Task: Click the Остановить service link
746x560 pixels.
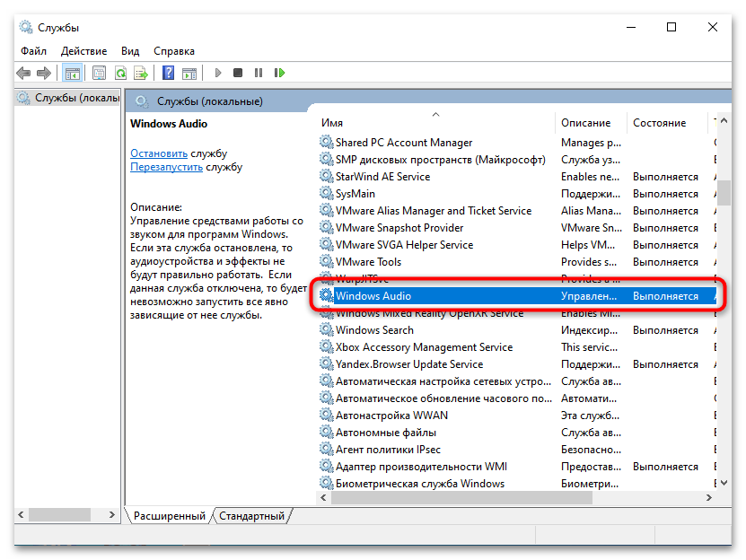Action: coord(159,153)
